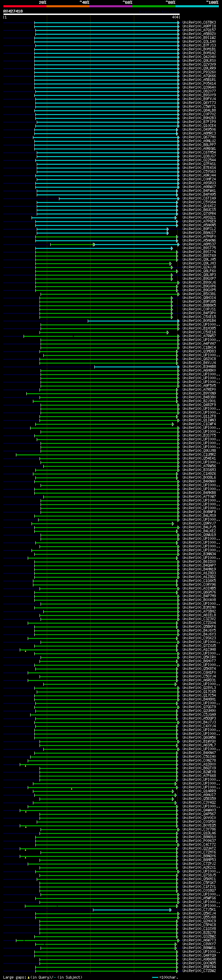The height and width of the screenshot is (980, 222).
Task: Select hit label UniRef100_B9FVJ4
Action: click(x=199, y=99)
